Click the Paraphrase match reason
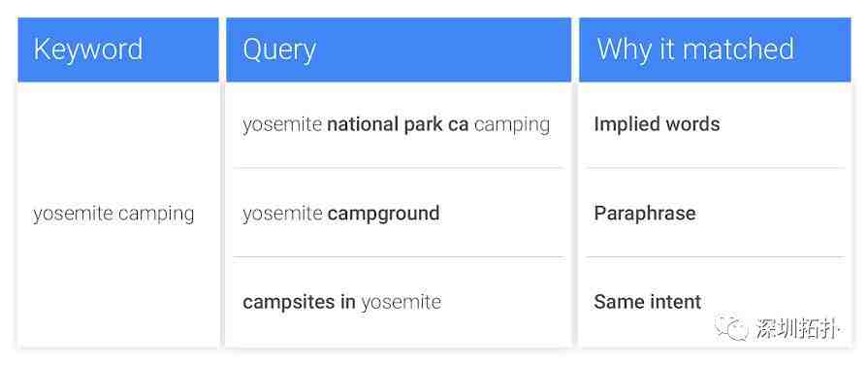The height and width of the screenshot is (366, 868). [x=645, y=214]
